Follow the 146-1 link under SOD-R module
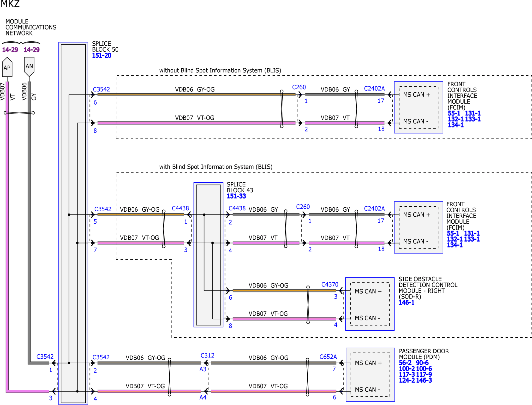532x405 pixels. point(406,302)
